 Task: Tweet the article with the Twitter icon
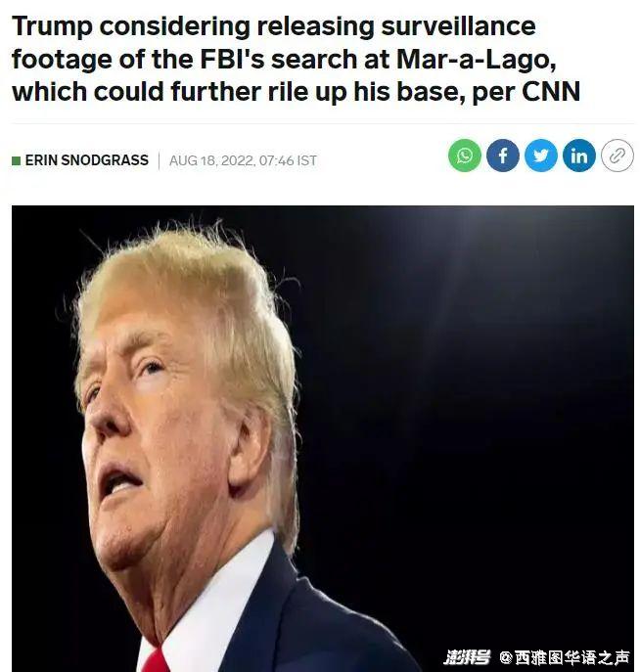(x=540, y=156)
